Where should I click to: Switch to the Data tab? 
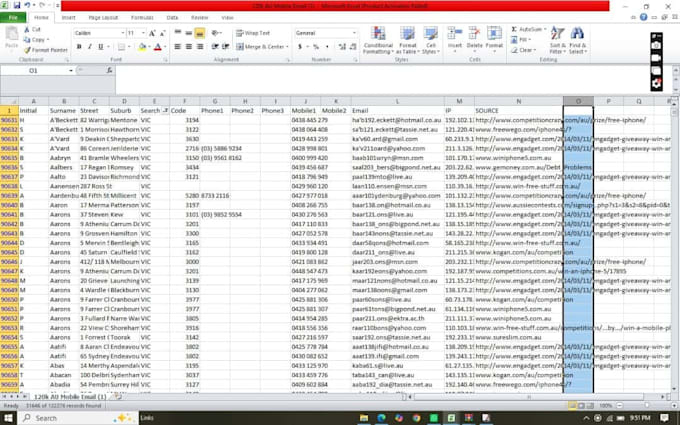pyautogui.click(x=172, y=17)
